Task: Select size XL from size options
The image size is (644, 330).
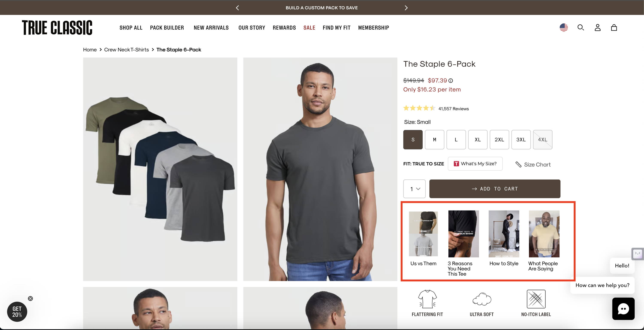Action: (x=478, y=139)
